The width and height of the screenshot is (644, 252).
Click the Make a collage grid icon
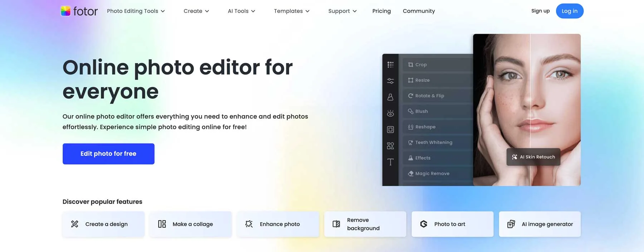click(162, 224)
